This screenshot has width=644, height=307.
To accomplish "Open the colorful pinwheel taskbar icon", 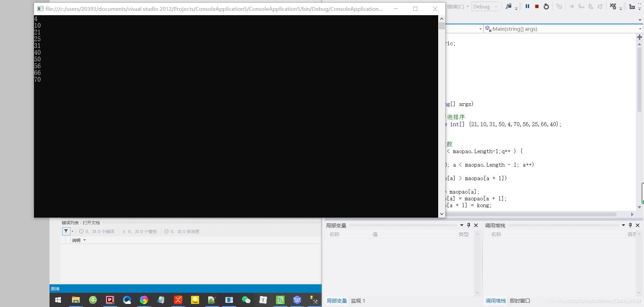I will [144, 300].
